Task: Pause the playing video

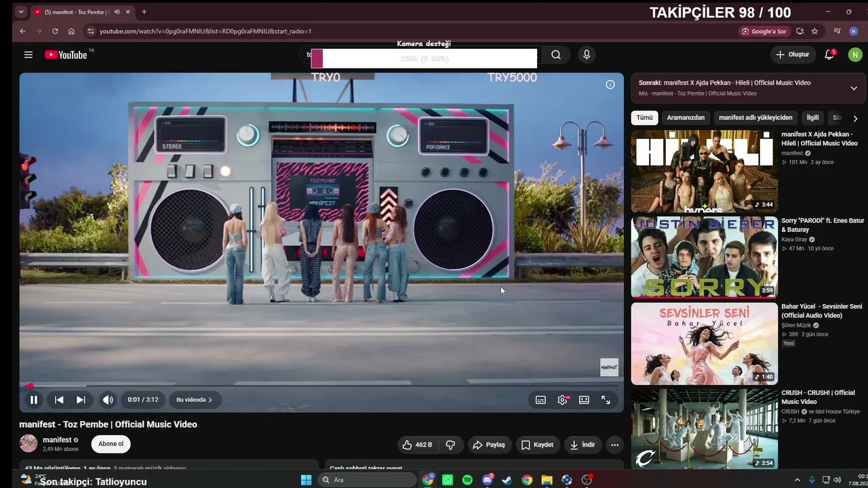Action: 33,400
